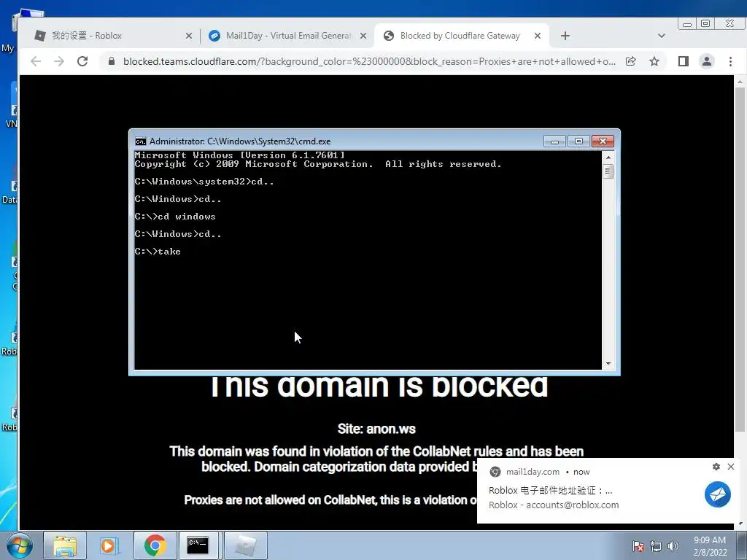Open a new tab with the plus button
The image size is (747, 560).
pyautogui.click(x=565, y=36)
